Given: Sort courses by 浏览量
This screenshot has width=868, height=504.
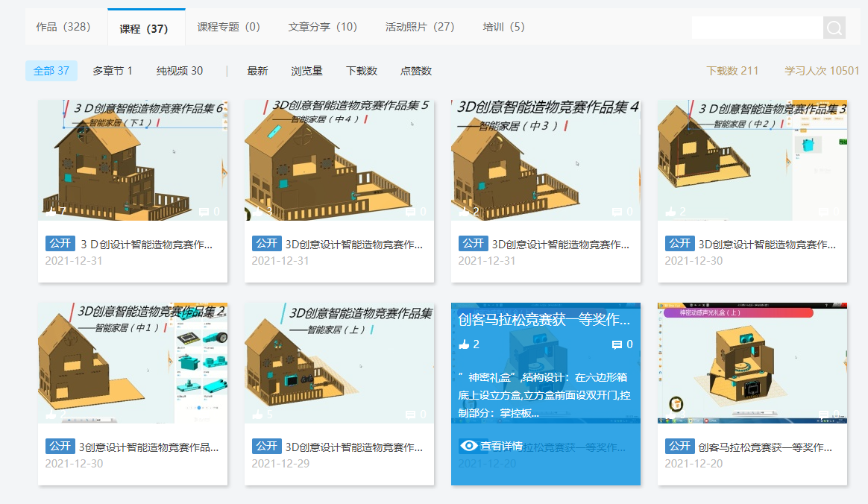Looking at the screenshot, I should click(306, 70).
